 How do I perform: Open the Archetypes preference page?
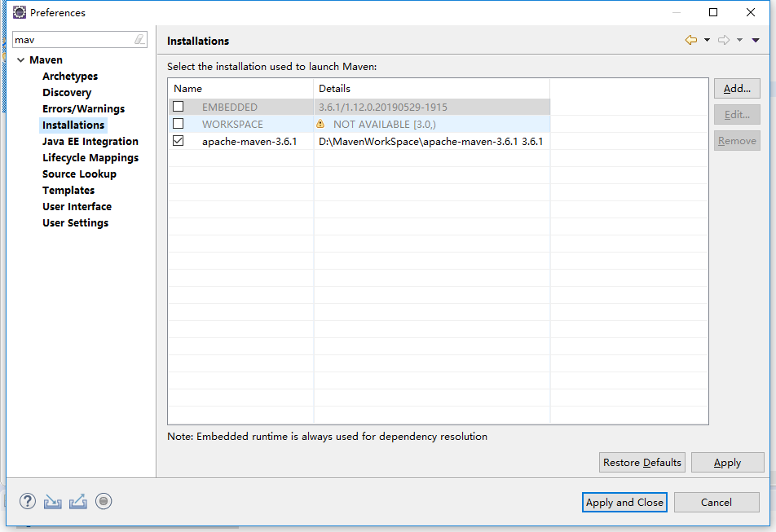tap(70, 76)
